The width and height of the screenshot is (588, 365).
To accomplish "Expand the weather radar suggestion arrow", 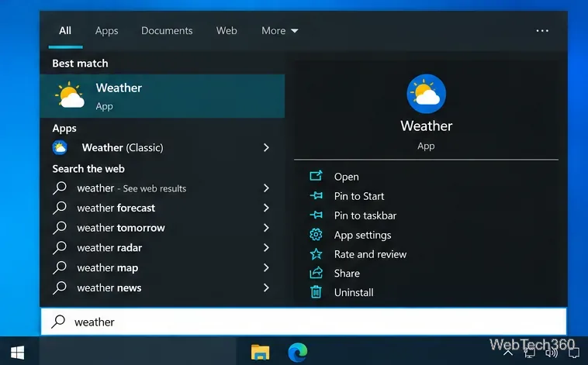I will pos(266,248).
